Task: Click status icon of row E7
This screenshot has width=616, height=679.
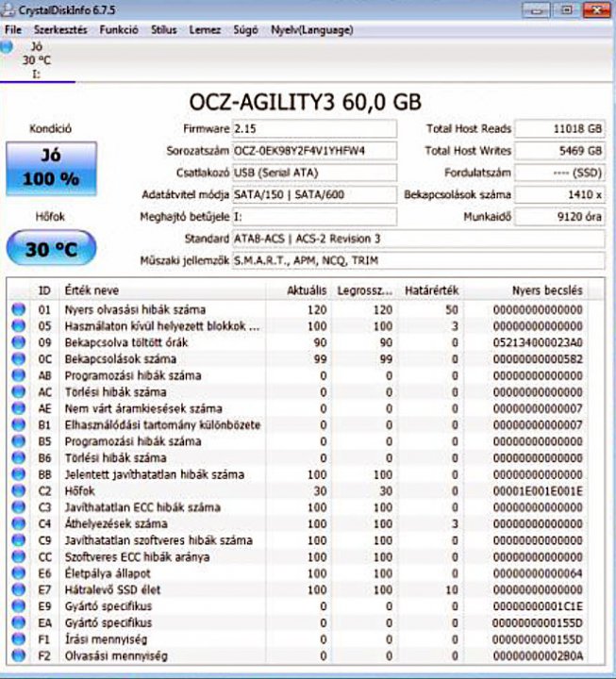Action: (x=18, y=589)
